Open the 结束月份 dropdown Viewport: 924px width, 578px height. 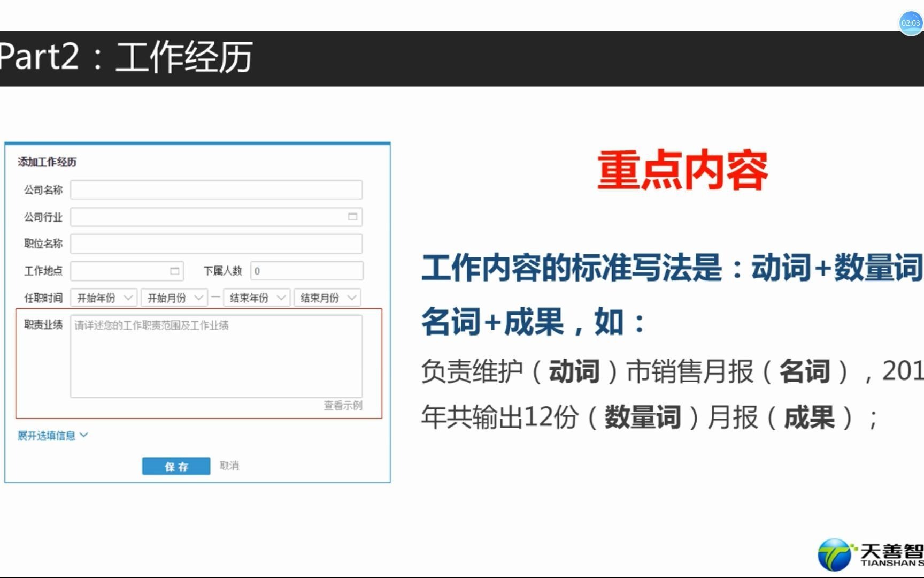pos(327,298)
